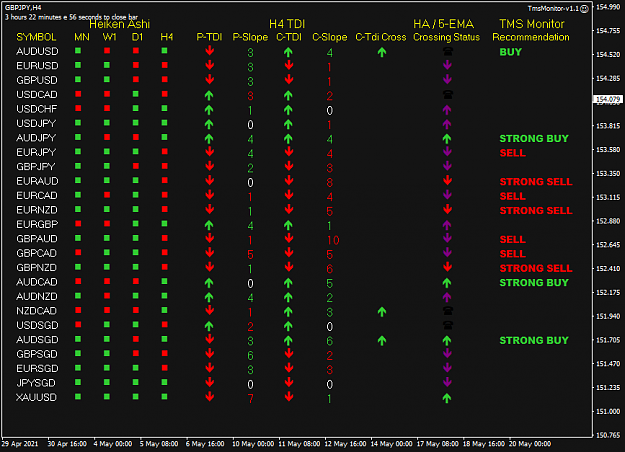The height and width of the screenshot is (452, 625).
Task: Click the P-TDI column header
Action: click(x=209, y=37)
